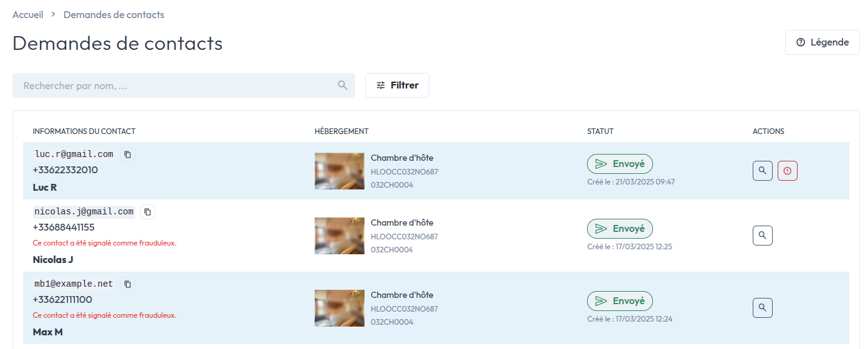Open the Filtrer options

[x=397, y=85]
